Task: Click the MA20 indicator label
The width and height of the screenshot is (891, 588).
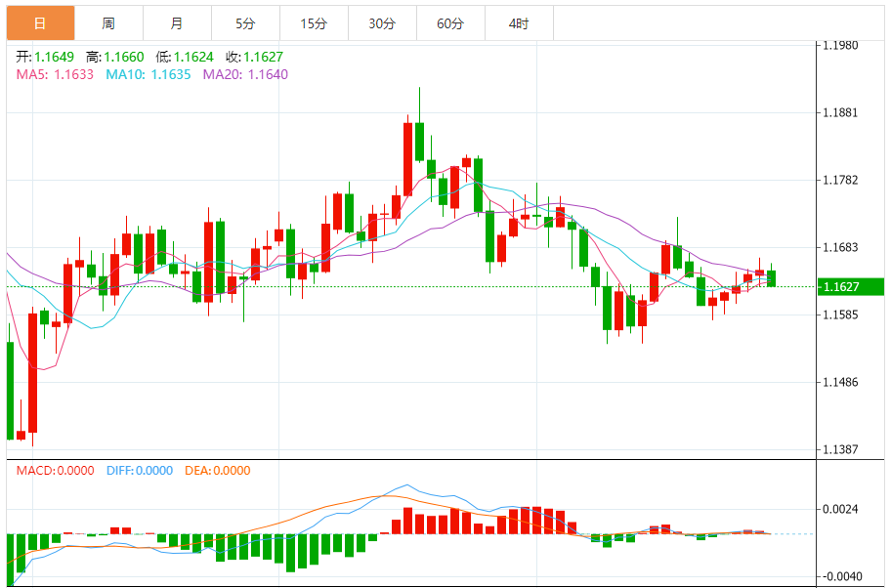Action: click(x=245, y=73)
